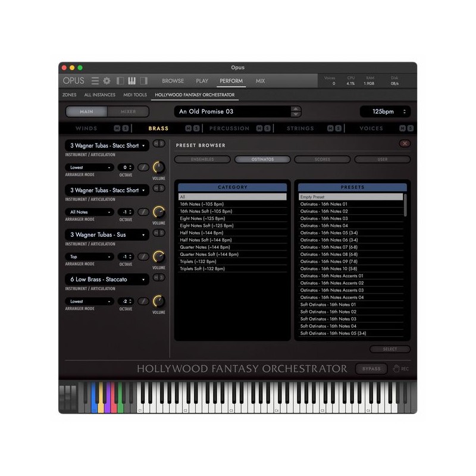Click the leftmost panel layout icon beside gear
This screenshot has height=476, width=476.
120,80
